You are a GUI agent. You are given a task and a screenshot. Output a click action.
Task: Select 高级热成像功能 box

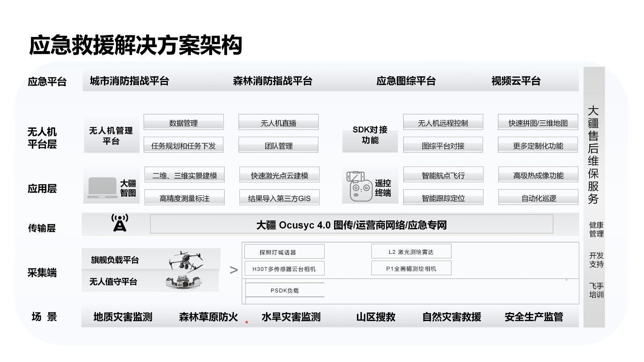coord(538,175)
